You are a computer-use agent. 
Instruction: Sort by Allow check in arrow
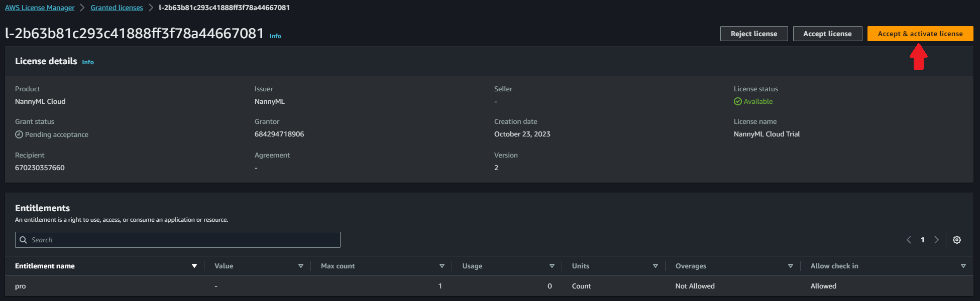click(x=963, y=266)
